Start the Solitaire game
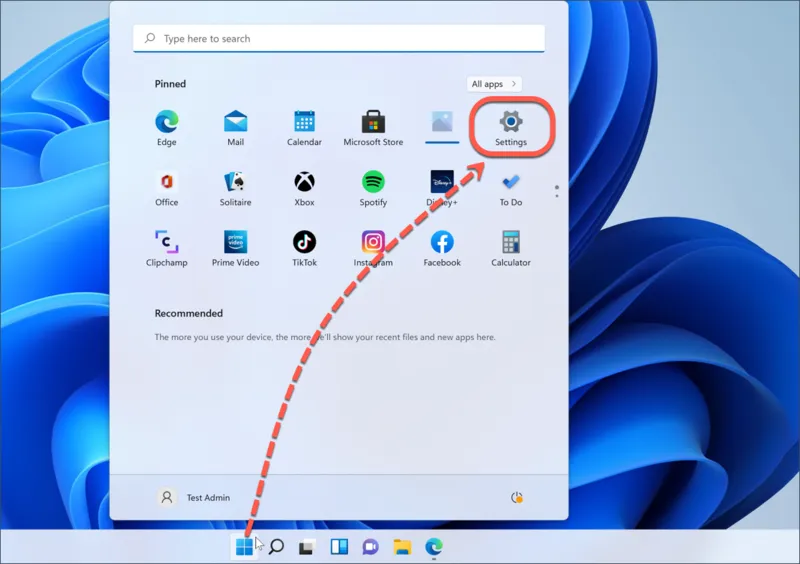The width and height of the screenshot is (800, 564). 235,188
